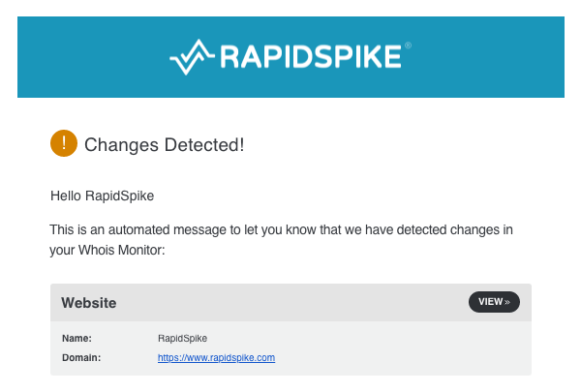
Task: Open the VIEW button in Website card
Action: click(494, 302)
